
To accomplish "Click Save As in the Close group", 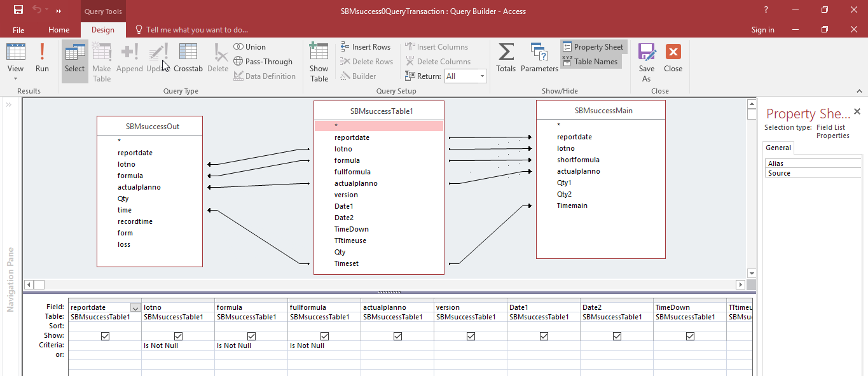I will click(x=647, y=62).
